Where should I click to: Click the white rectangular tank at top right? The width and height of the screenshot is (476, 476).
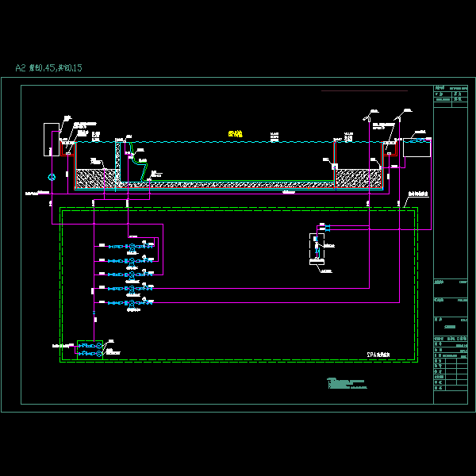click(416, 148)
